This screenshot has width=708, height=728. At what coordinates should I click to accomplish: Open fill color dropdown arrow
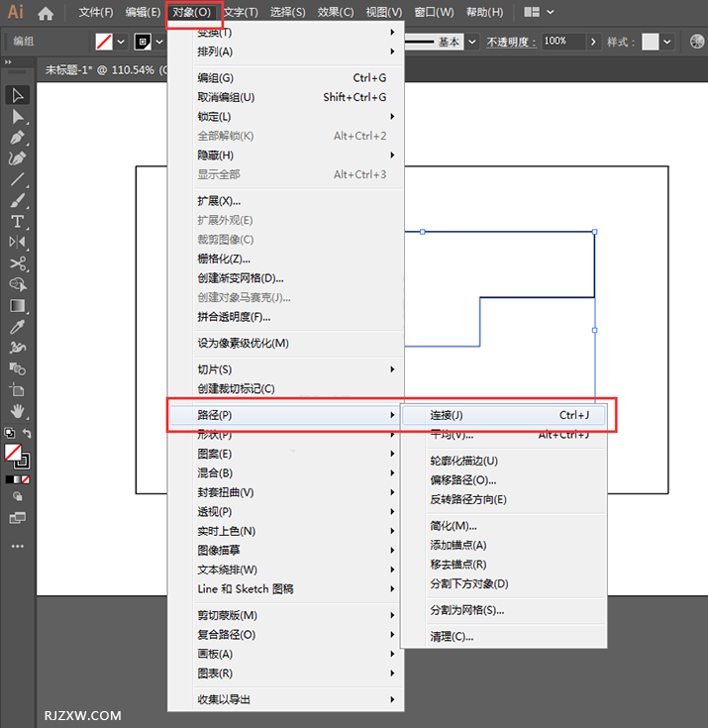[121, 42]
